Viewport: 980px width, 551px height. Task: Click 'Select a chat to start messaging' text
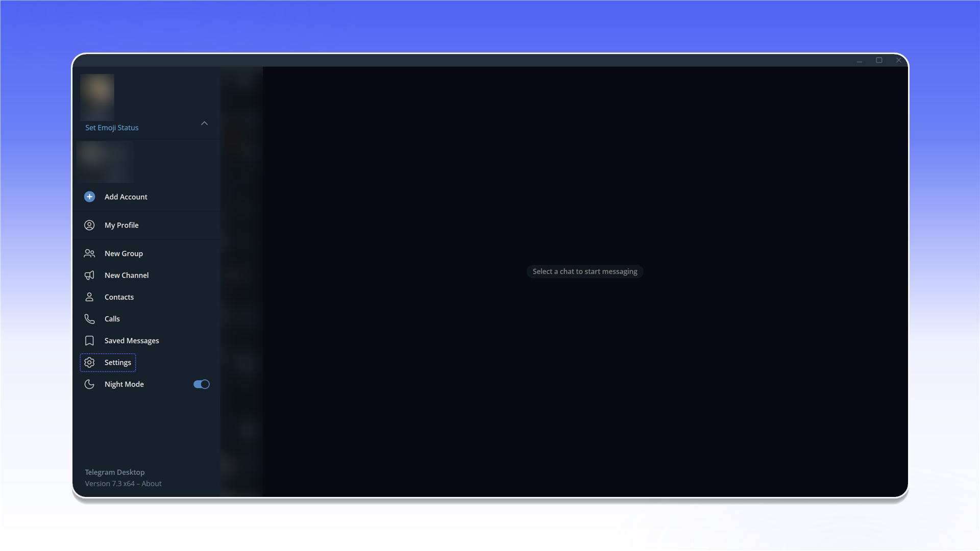point(585,271)
